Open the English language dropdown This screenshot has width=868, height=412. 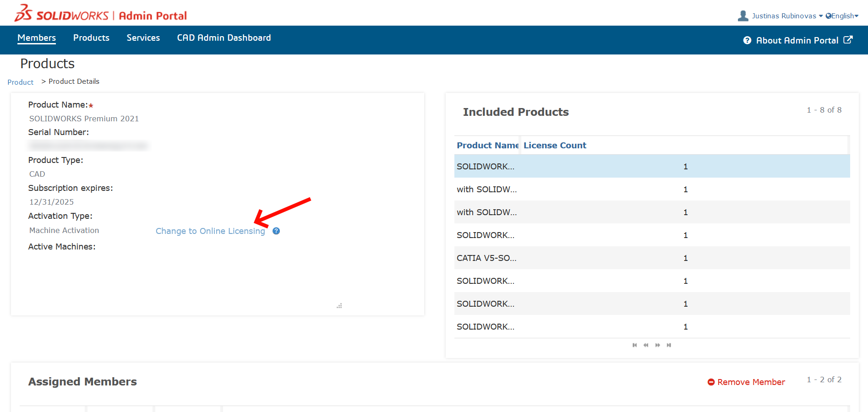pyautogui.click(x=845, y=16)
